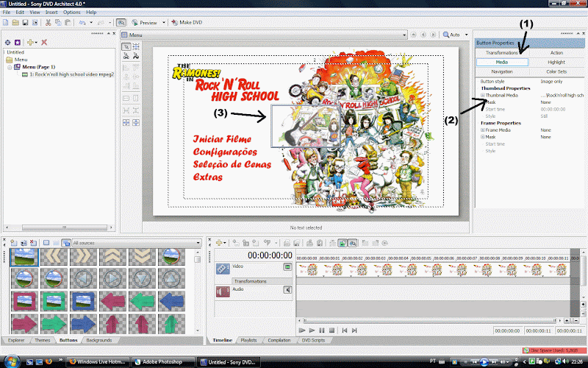Viewport: 588px width, 368px height.
Task: Open the Preview dropdown arrow
Action: 163,23
